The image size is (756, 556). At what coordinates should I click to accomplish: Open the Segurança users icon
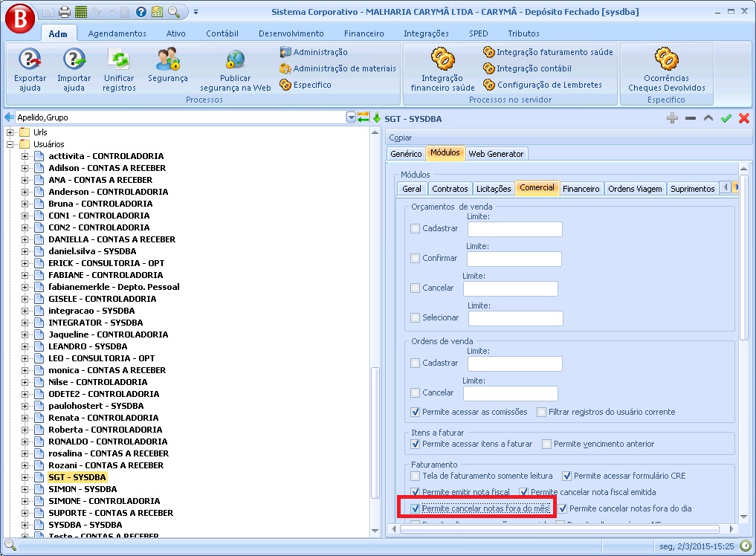coord(168,59)
